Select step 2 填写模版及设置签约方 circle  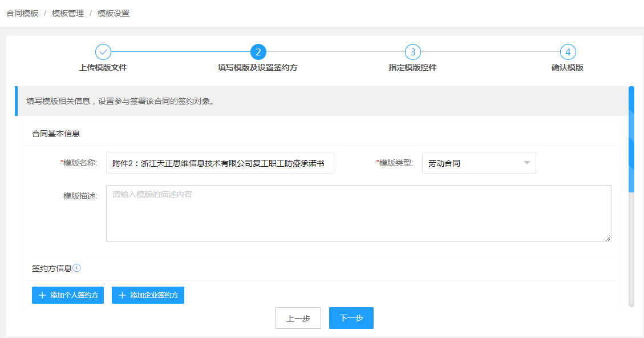pyautogui.click(x=258, y=52)
